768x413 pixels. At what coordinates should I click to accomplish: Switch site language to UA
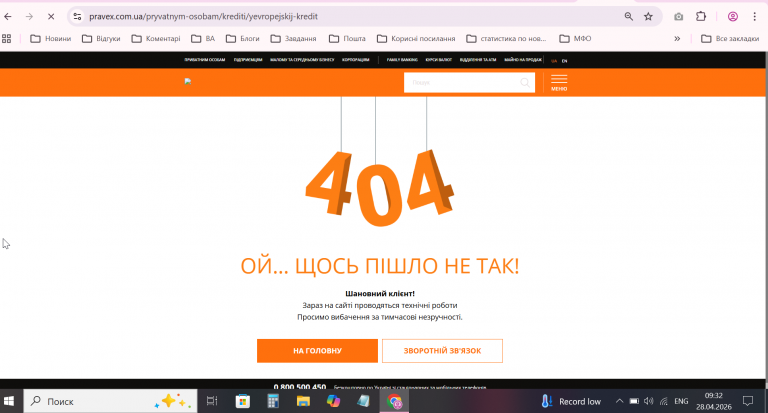coord(554,61)
